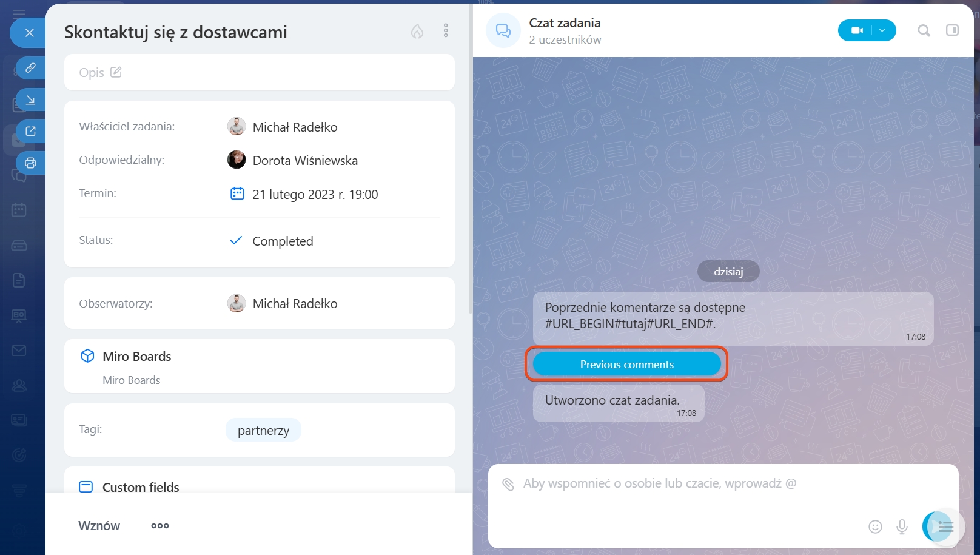Click the task title Skontaktuj się z dostawcami
Image resolution: width=980 pixels, height=555 pixels.
(x=176, y=32)
